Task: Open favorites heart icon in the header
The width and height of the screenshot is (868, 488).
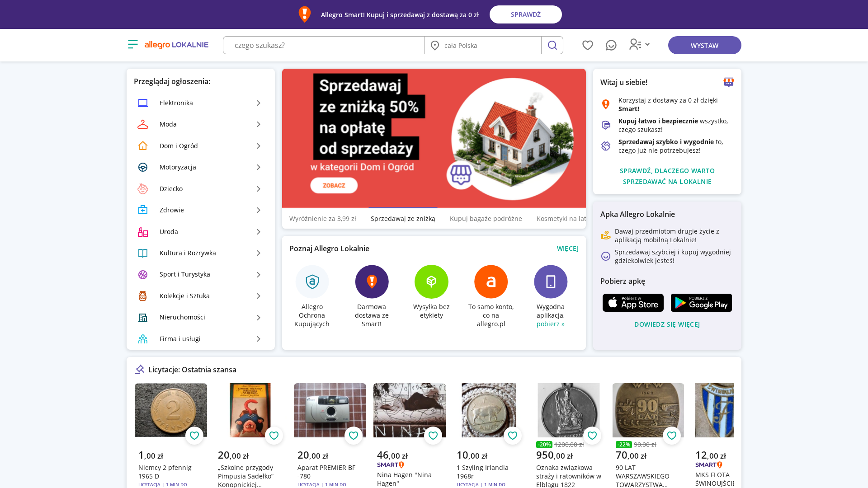Action: point(587,45)
